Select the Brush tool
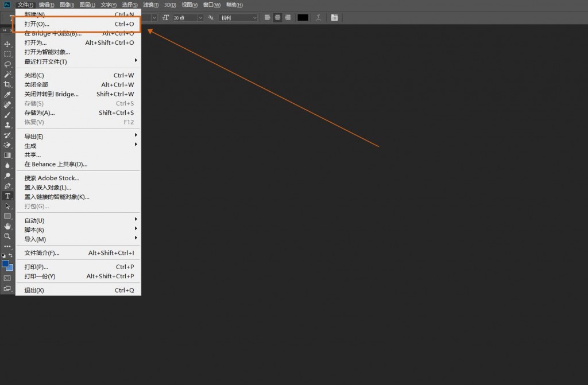Image resolution: width=588 pixels, height=385 pixels. 7,115
